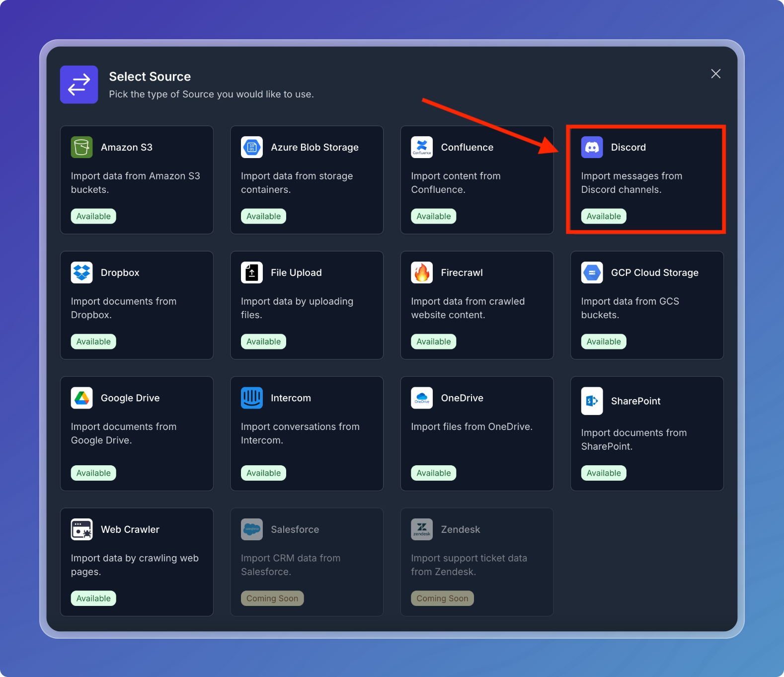The height and width of the screenshot is (677, 784).
Task: Click the Salesforce cloud icon
Action: pyautogui.click(x=252, y=529)
